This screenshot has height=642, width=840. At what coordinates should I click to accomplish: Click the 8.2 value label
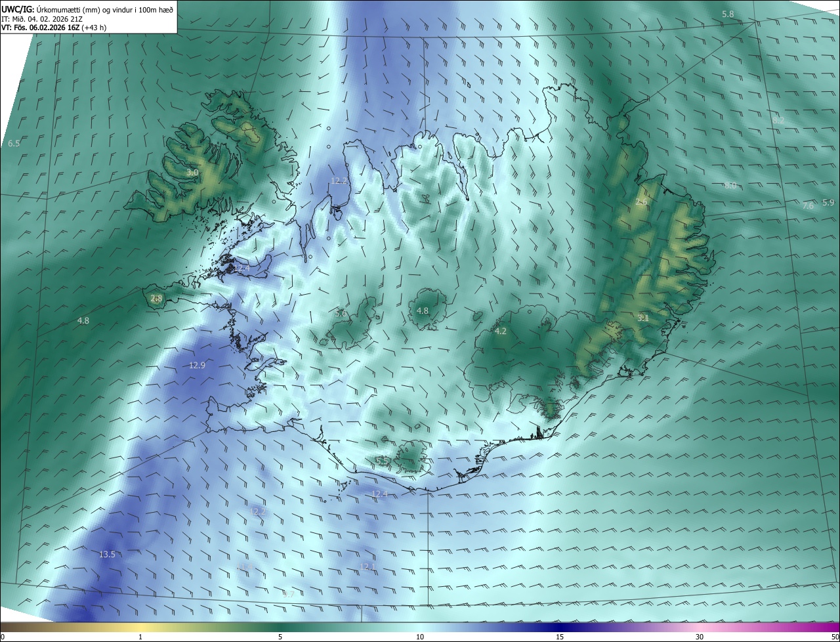click(778, 121)
